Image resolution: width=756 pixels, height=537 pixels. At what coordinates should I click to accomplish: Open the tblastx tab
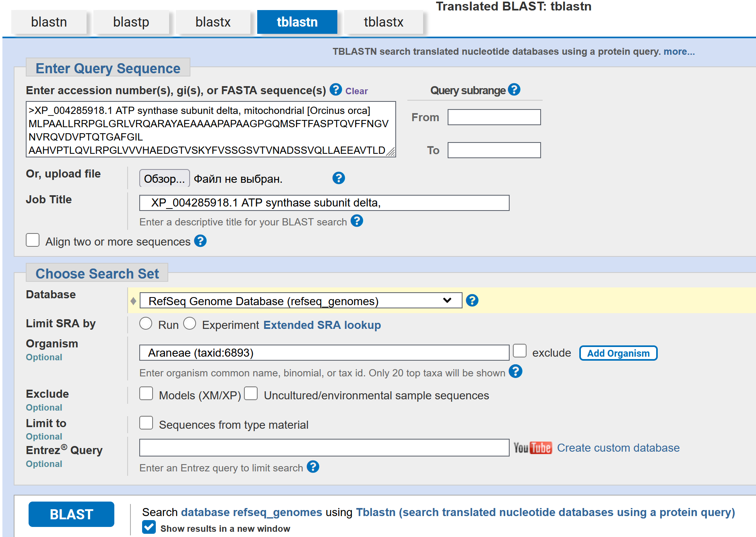(x=383, y=22)
